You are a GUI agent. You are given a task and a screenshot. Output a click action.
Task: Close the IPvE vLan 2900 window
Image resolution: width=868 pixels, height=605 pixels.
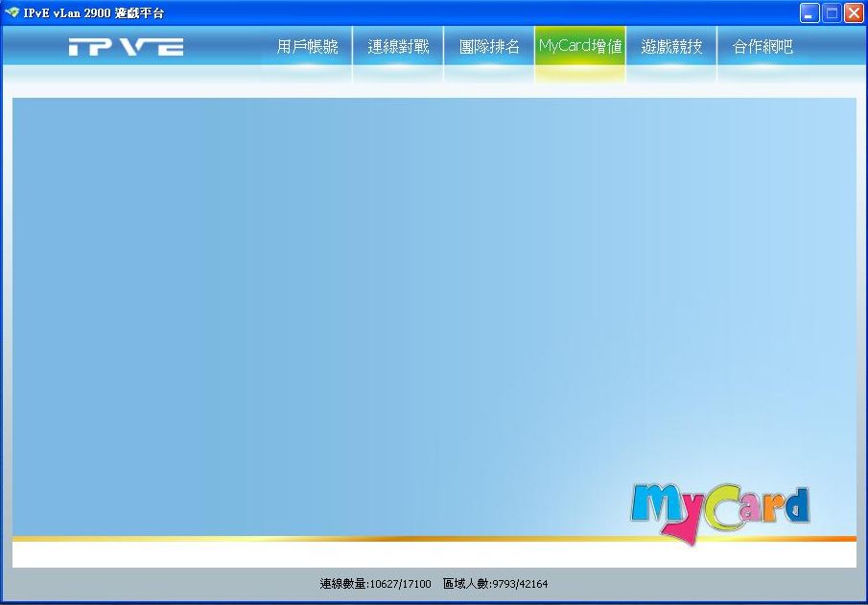point(853,12)
